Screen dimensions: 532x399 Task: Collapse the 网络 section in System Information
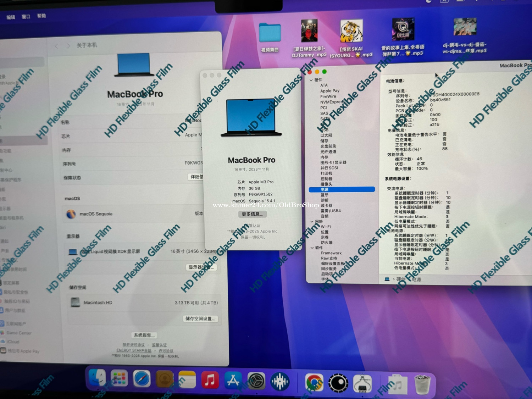pyautogui.click(x=312, y=221)
